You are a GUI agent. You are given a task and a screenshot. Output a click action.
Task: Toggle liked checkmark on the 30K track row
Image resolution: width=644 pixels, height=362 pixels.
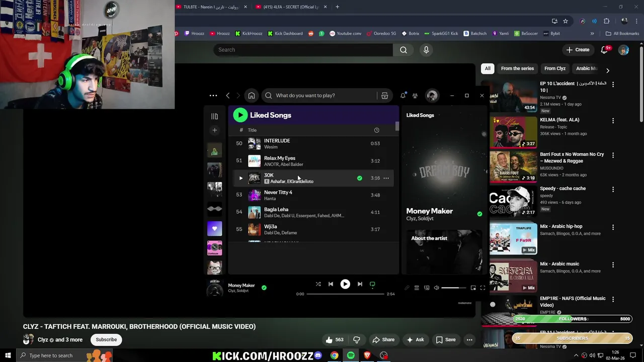[x=359, y=178]
